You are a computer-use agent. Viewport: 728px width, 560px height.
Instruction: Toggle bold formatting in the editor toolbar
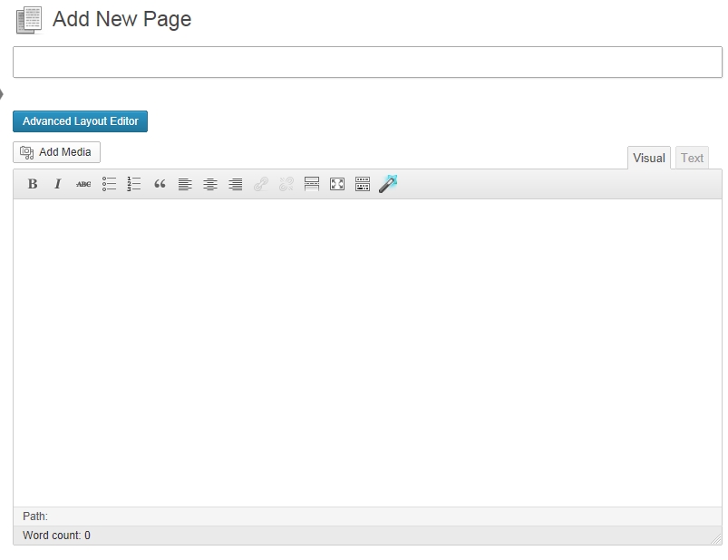coord(32,183)
